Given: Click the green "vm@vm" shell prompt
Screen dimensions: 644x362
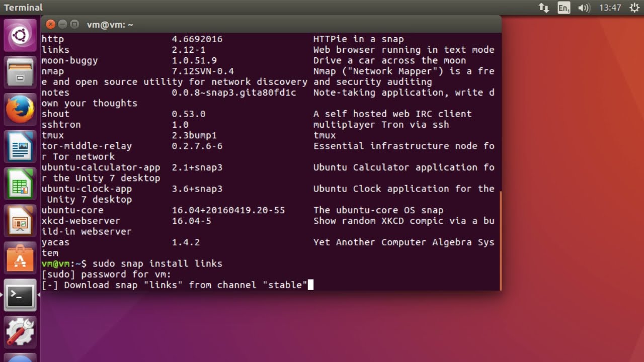Looking at the screenshot, I should coord(56,263).
